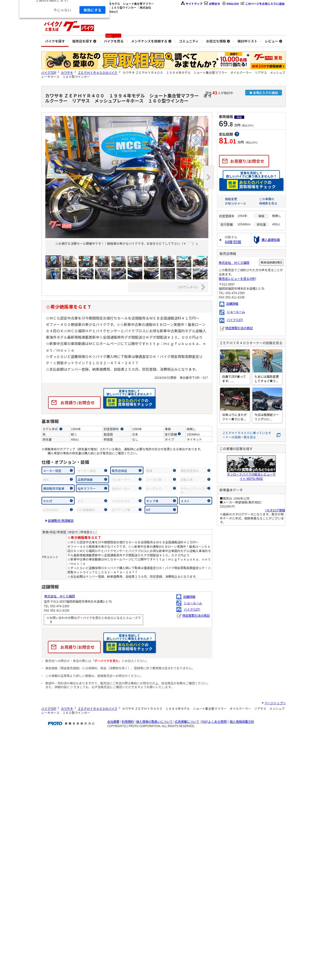This screenshot has height=980, width=327.
Task: Click the sitemap icon in top bar
Action: (183, 3)
